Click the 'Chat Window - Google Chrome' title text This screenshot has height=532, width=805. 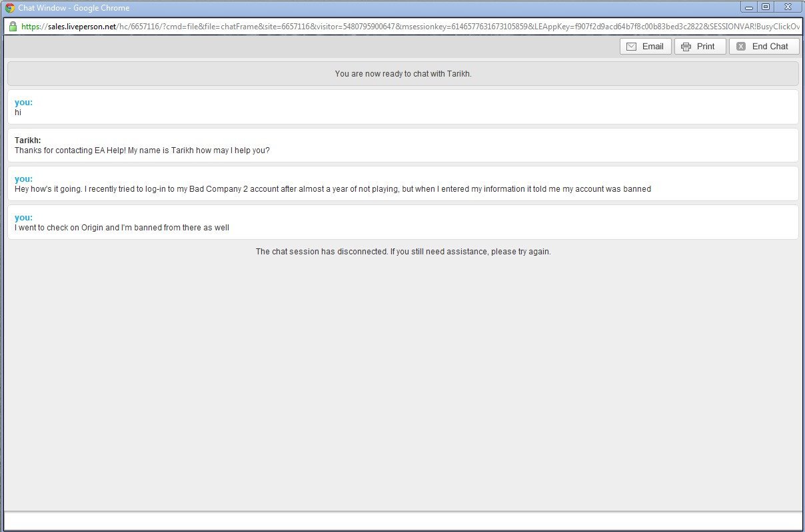[74, 8]
